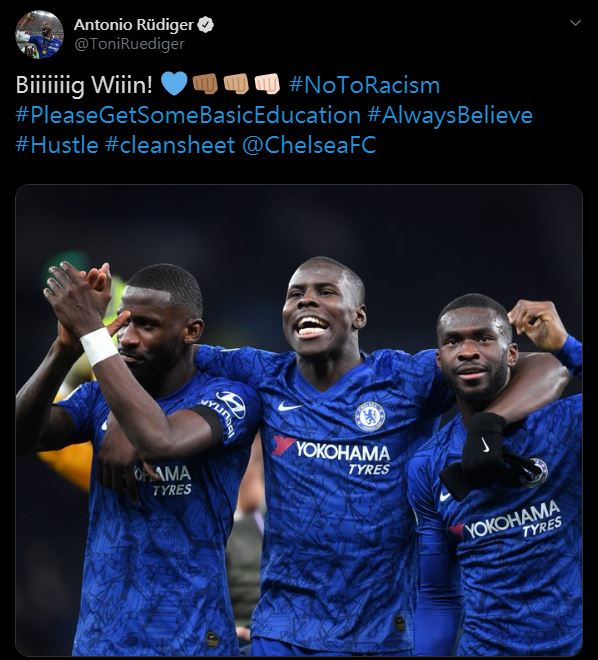Viewport: 598px width, 660px height.
Task: Click the Chelsea crest on center shirt
Action: coord(369,417)
